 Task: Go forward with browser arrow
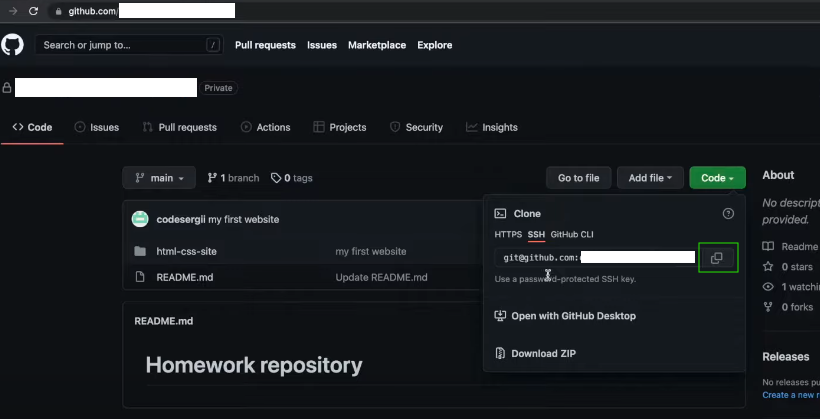pos(12,11)
